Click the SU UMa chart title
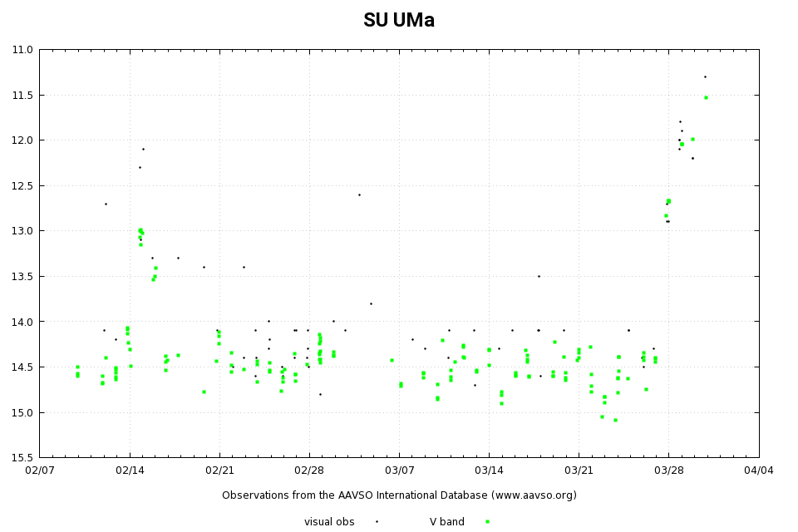This screenshot has width=798, height=532. [399, 21]
